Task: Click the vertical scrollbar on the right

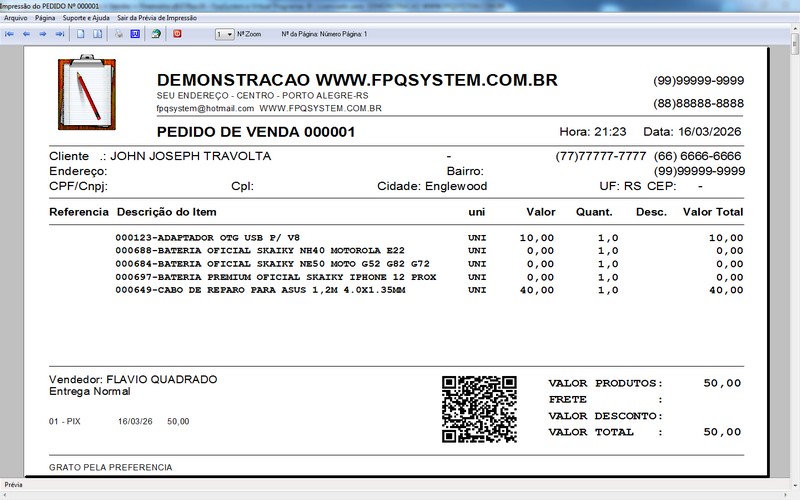Action: 794,255
